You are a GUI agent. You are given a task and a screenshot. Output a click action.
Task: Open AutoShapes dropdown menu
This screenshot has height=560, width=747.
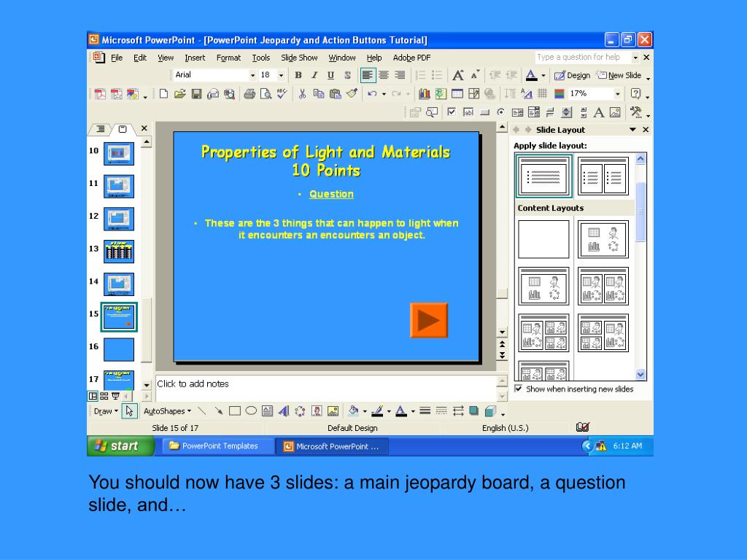point(167,411)
